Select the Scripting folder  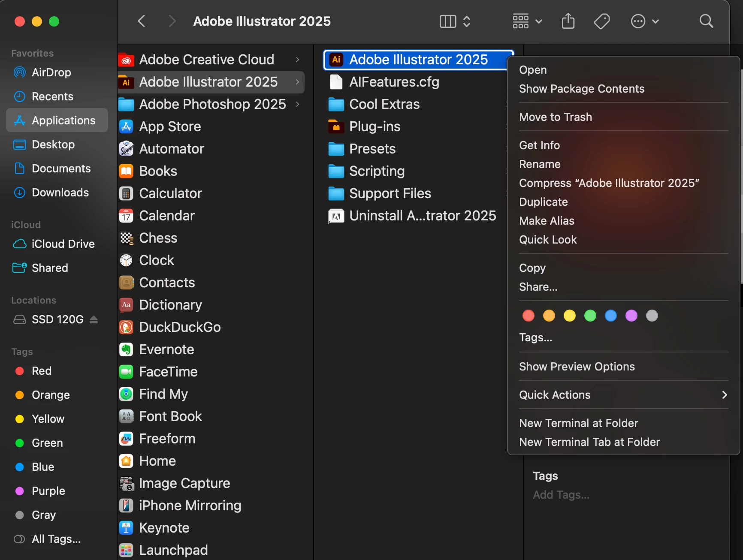(x=415, y=171)
